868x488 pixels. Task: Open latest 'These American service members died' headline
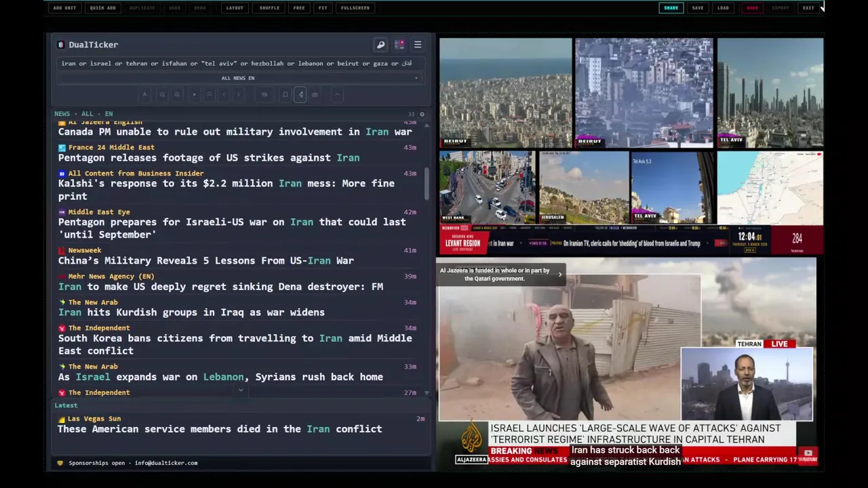point(220,429)
